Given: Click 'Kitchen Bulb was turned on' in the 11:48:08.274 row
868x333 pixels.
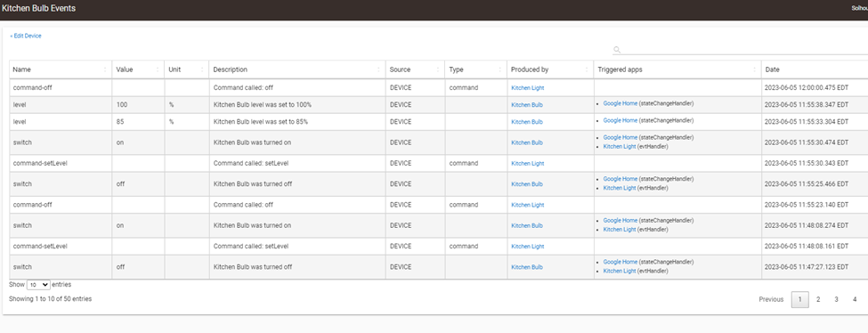Looking at the screenshot, I should [252, 225].
